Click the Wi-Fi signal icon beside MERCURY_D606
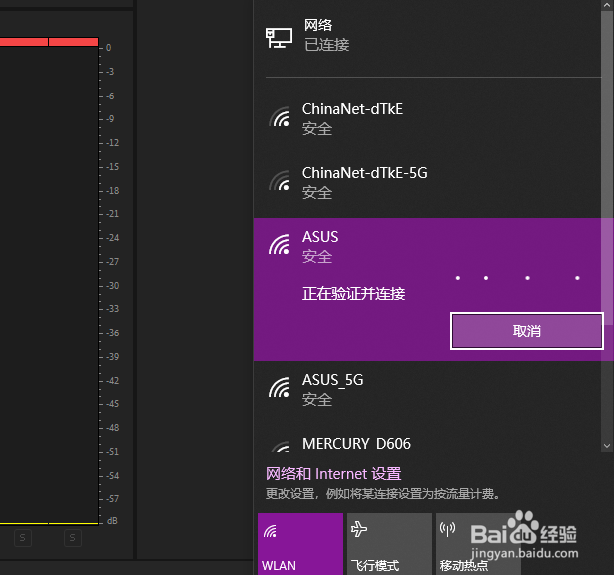Viewport: 614px width, 575px height. pos(280,447)
